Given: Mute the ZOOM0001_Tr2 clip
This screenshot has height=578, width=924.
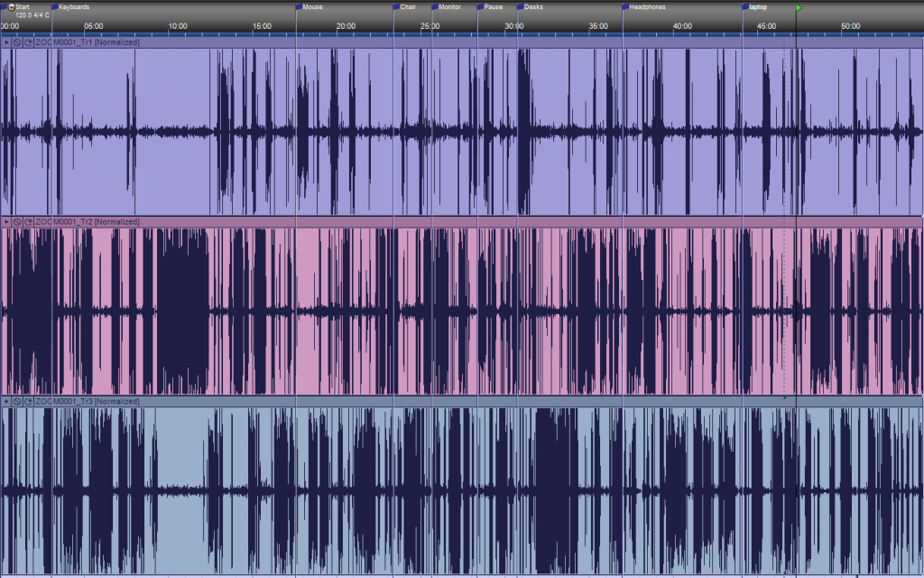Looking at the screenshot, I should click(x=17, y=221).
